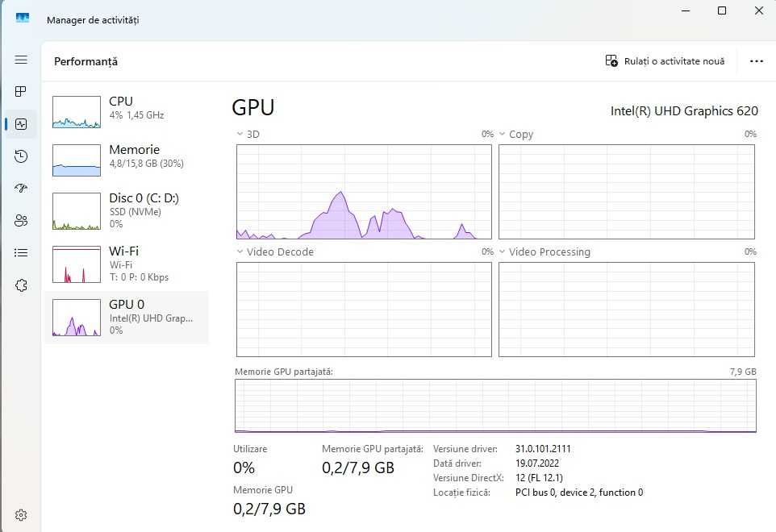
Task: Click the Intel(R) UHD Graphics 620 label
Action: (x=684, y=110)
